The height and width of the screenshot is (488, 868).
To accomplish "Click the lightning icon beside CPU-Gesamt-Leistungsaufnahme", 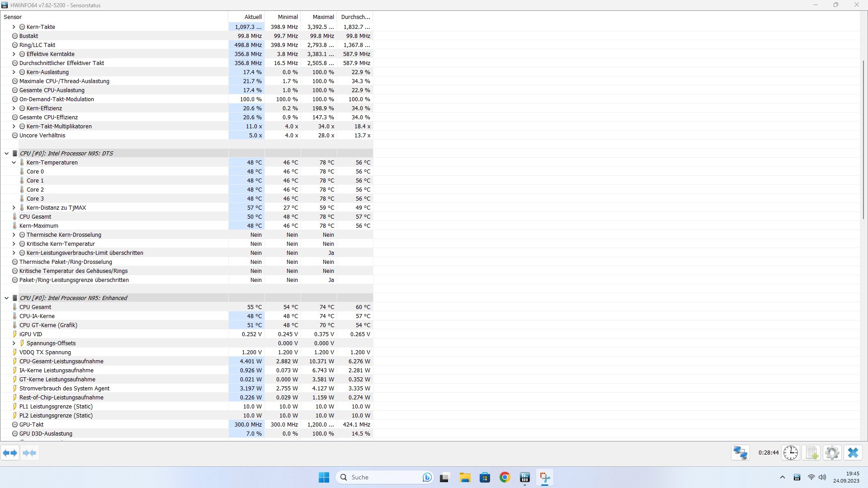I will (x=14, y=361).
